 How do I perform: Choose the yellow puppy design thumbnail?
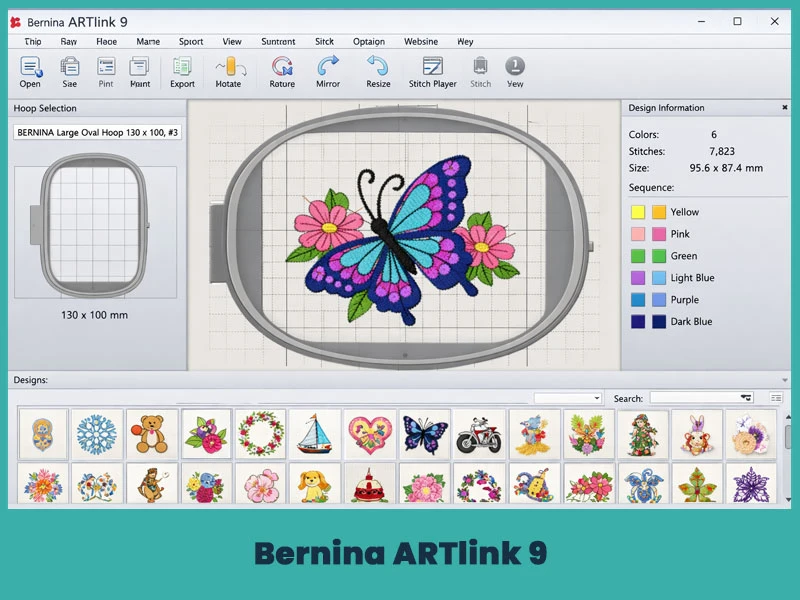315,484
